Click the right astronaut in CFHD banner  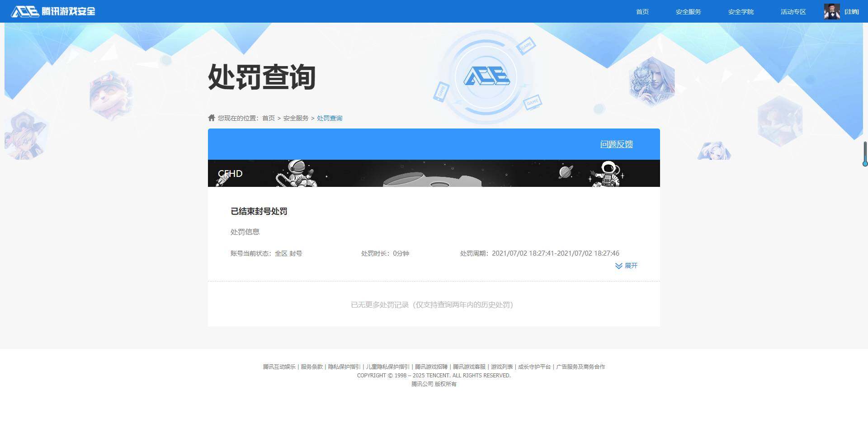pos(607,174)
